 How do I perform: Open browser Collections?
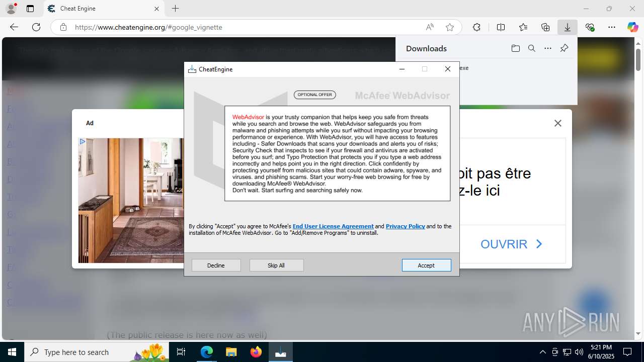(x=545, y=27)
